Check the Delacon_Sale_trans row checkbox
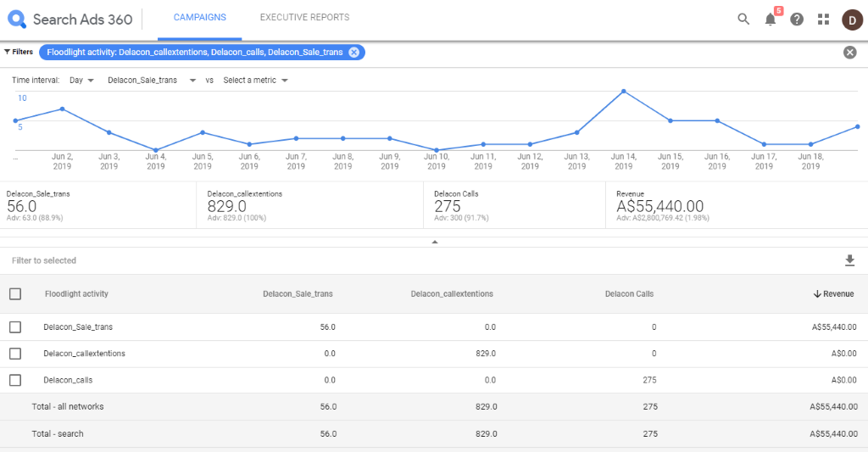Viewport: 868px width, 452px height. (x=15, y=326)
